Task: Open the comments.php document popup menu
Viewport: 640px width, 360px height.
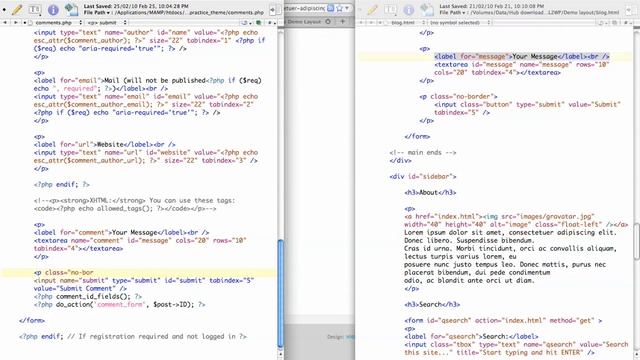Action: point(56,22)
